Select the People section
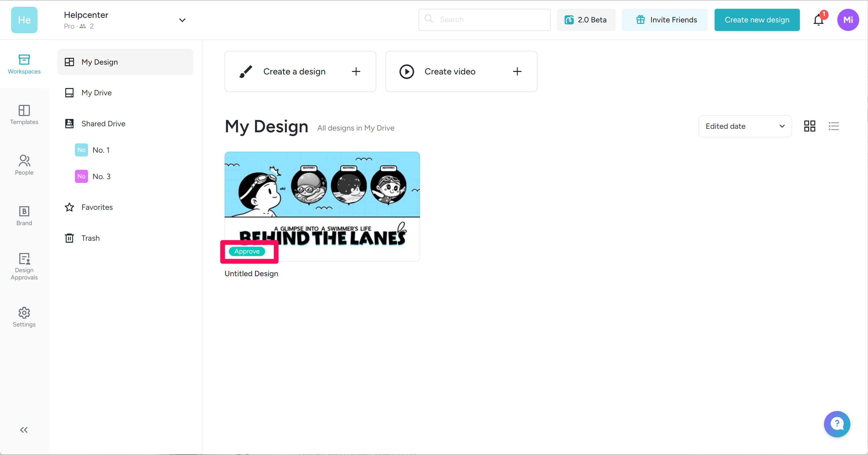Screen dimensions: 868x455 coord(24,165)
